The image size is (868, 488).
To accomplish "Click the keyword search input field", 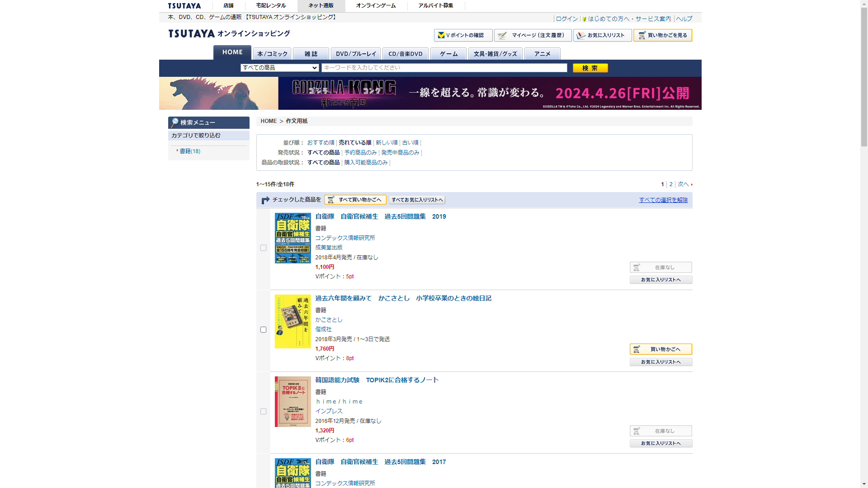I will tap(444, 68).
